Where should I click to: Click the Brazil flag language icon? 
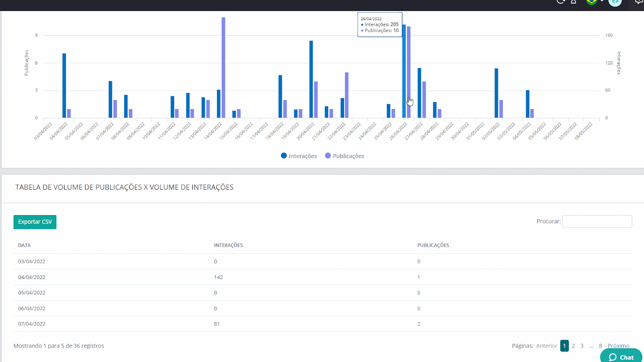click(x=591, y=2)
